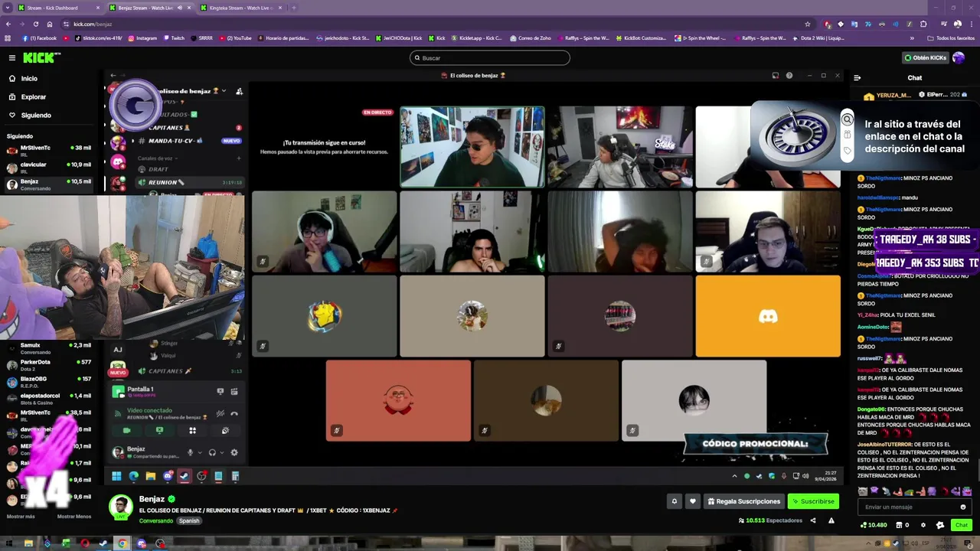
Task: Open the Conversando category link
Action: click(x=156, y=521)
